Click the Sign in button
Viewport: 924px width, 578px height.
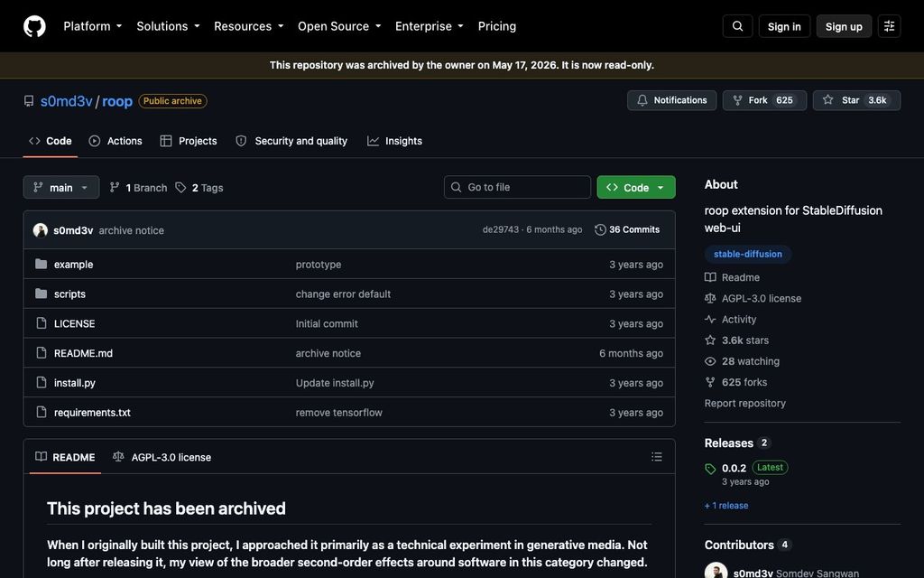coord(784,26)
